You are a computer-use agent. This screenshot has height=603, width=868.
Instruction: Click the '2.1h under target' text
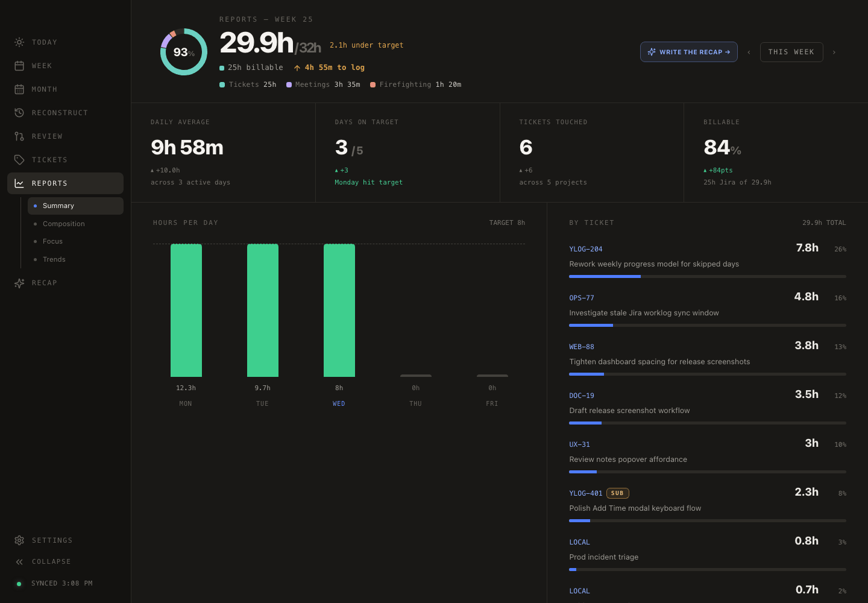(x=366, y=45)
